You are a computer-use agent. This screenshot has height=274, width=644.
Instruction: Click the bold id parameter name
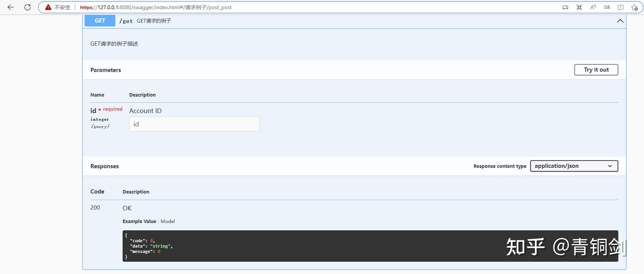pos(93,111)
